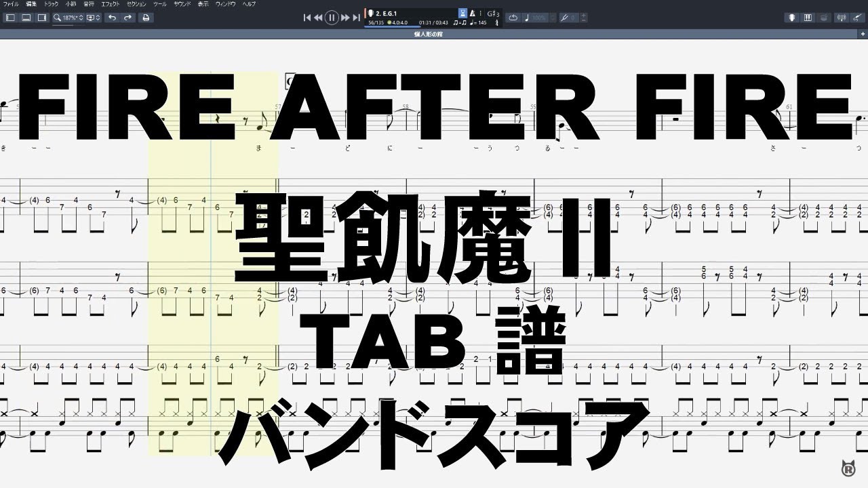Open the 音符 (Note) menu

tap(89, 4)
